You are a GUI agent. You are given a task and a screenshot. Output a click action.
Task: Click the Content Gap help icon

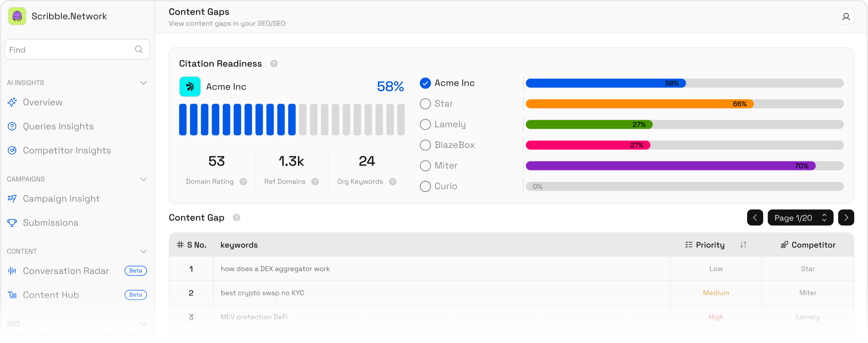point(236,218)
